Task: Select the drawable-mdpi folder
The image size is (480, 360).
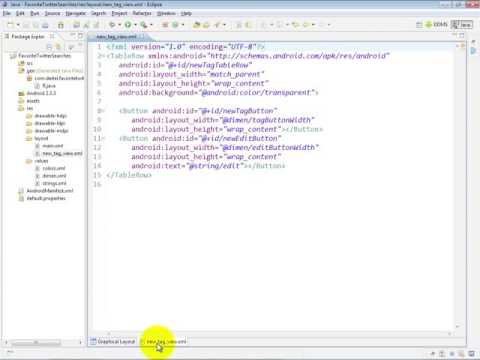Action: (x=47, y=131)
